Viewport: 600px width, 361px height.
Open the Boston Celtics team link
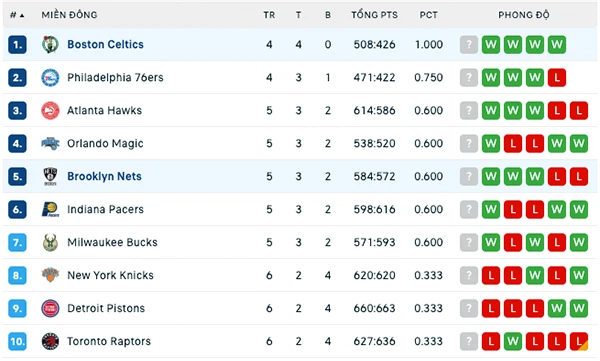105,44
